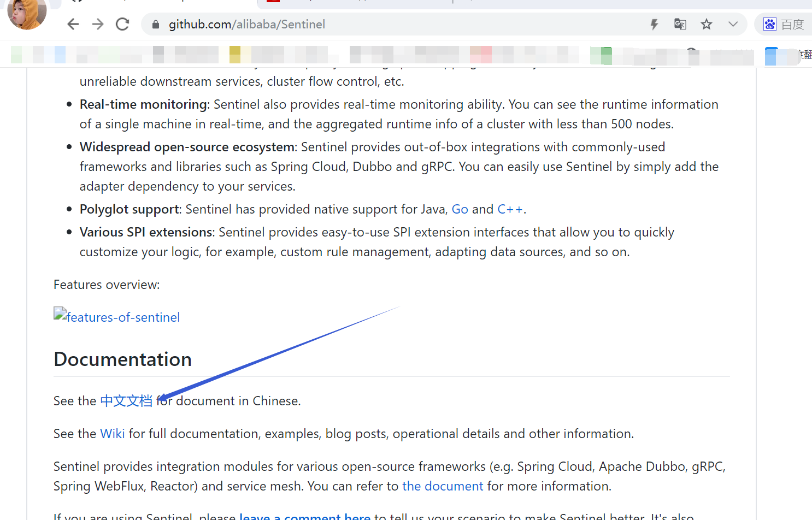Click the 'Features overview:' text
812x520 pixels.
pyautogui.click(x=107, y=285)
